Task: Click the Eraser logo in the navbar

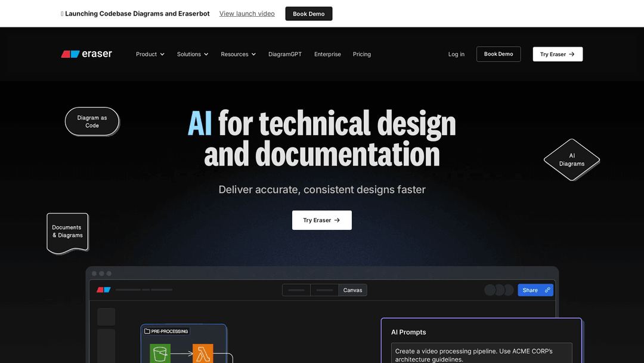Action: [x=86, y=54]
